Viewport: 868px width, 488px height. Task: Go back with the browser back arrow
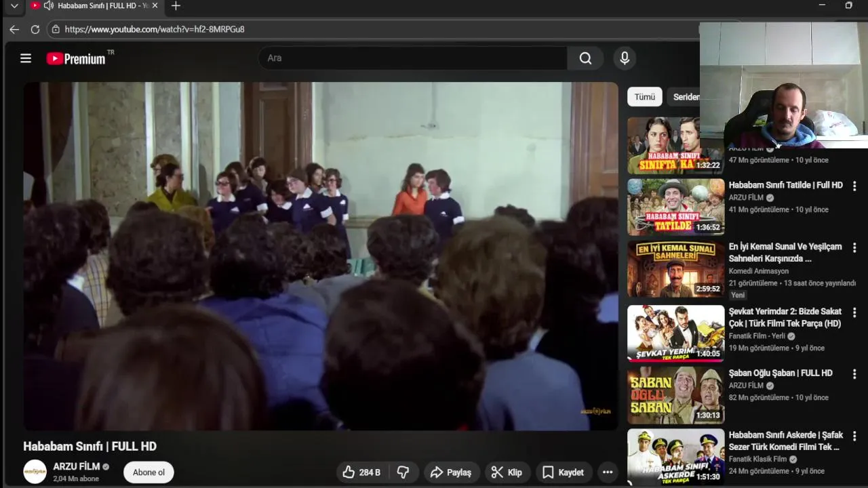coord(14,29)
